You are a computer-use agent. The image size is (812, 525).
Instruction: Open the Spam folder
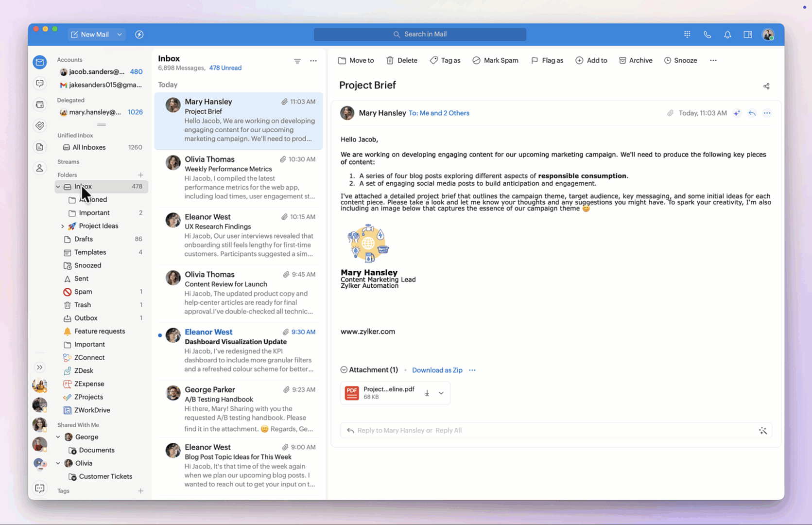tap(102, 292)
